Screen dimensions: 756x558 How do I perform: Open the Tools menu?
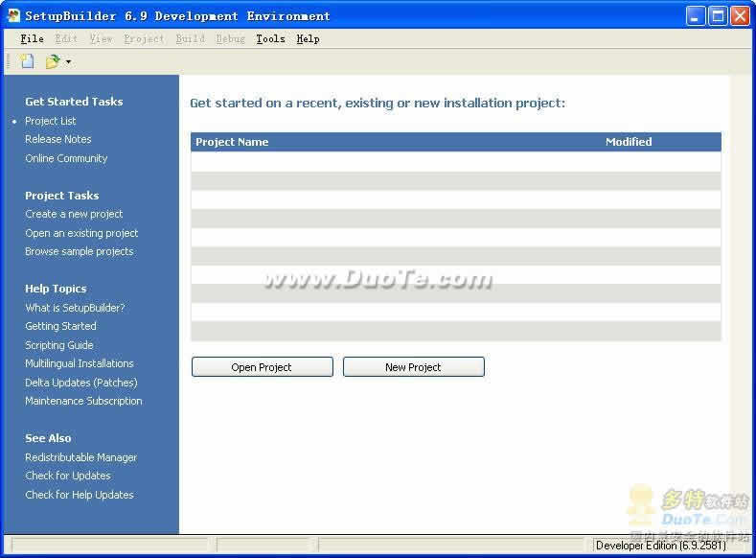tap(270, 38)
